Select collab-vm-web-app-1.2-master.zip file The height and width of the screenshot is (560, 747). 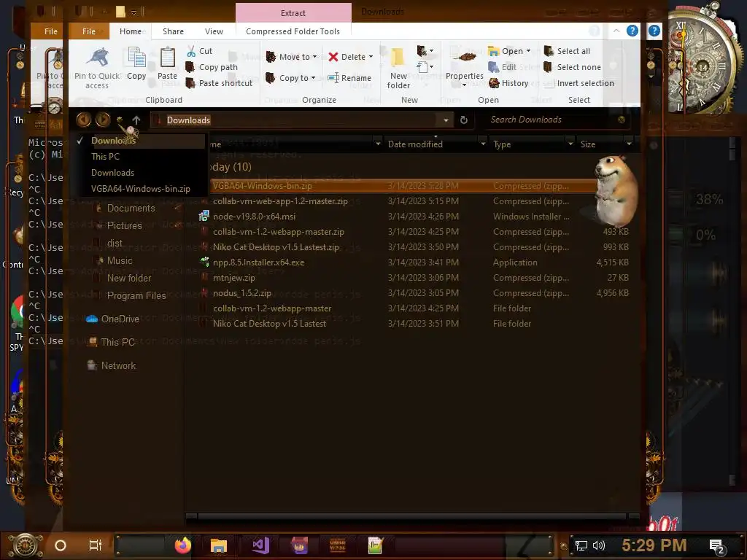tap(280, 201)
